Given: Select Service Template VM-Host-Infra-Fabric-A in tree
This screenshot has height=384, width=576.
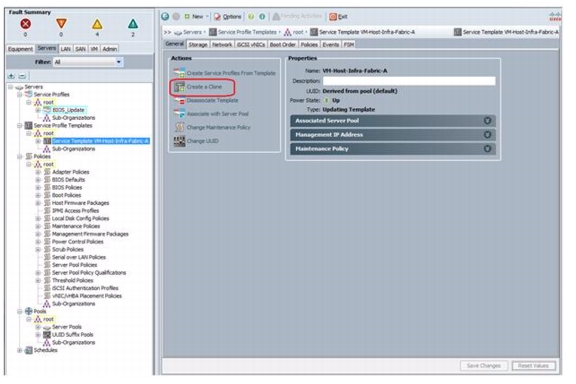Looking at the screenshot, I should [100, 141].
